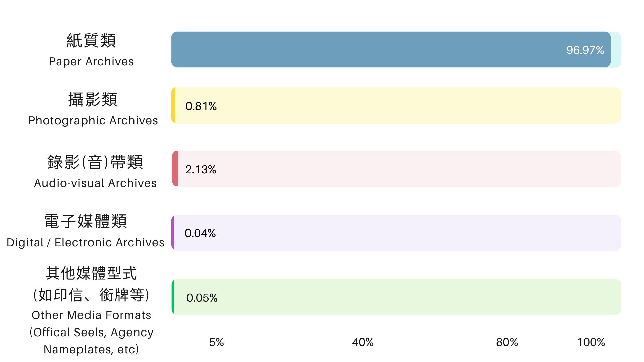Click the green Other Media bar segment

173,297
